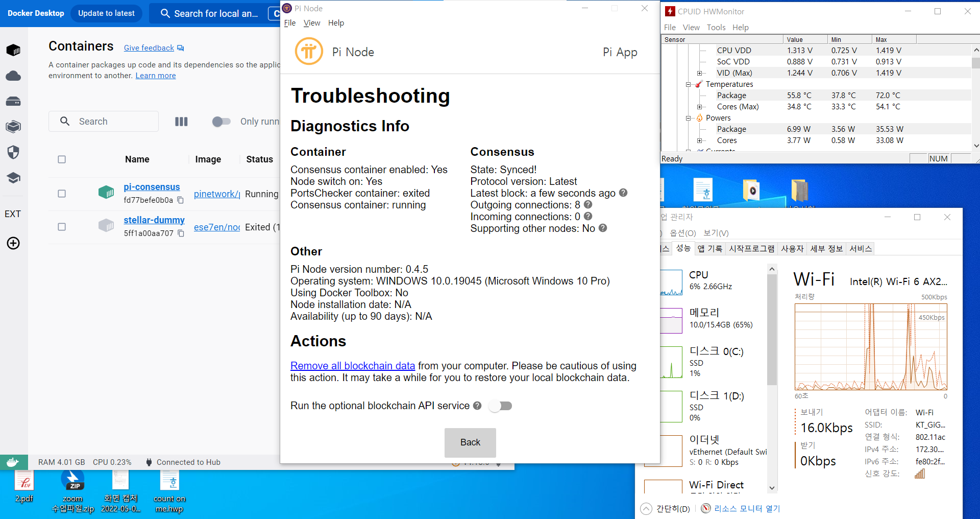Screen dimensions: 980x519
Task: Click Search for local and remote field
Action: click(213, 13)
